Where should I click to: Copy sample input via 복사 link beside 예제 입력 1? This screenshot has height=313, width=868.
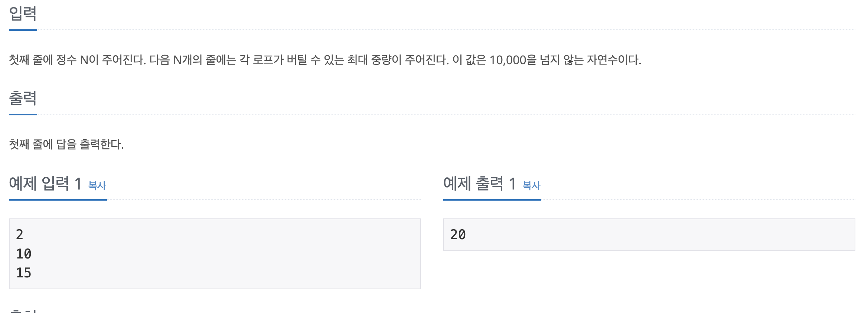point(97,185)
